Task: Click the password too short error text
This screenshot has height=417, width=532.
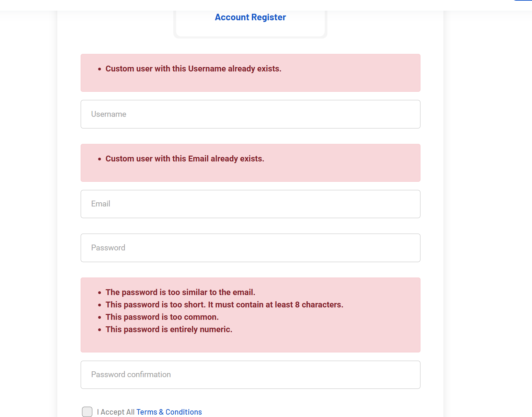Action: tap(224, 305)
